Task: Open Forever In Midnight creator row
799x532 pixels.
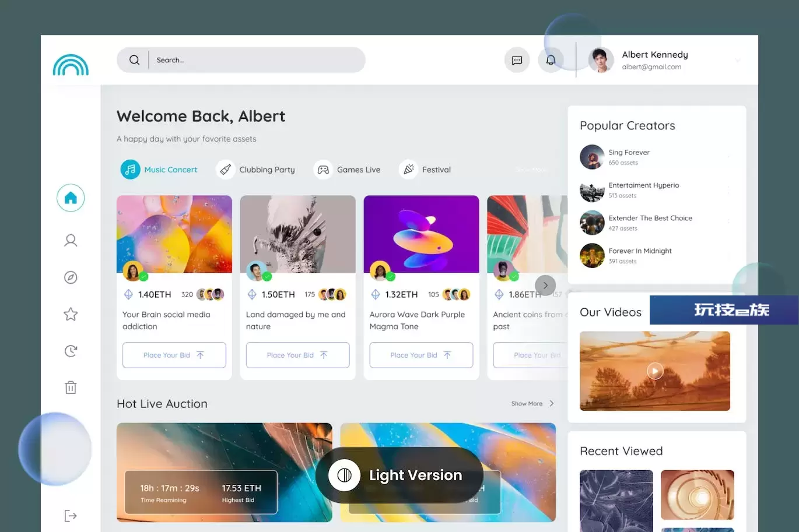Action: (656, 255)
